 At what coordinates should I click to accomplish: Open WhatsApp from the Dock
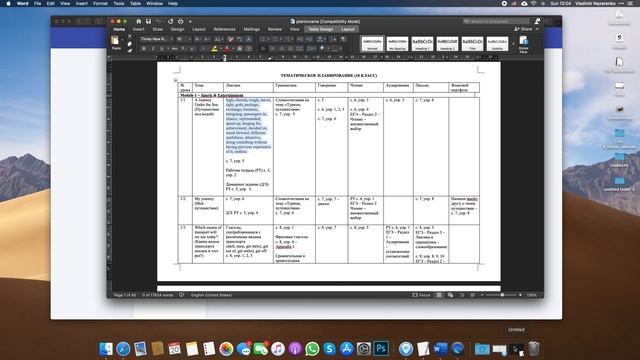click(x=312, y=349)
